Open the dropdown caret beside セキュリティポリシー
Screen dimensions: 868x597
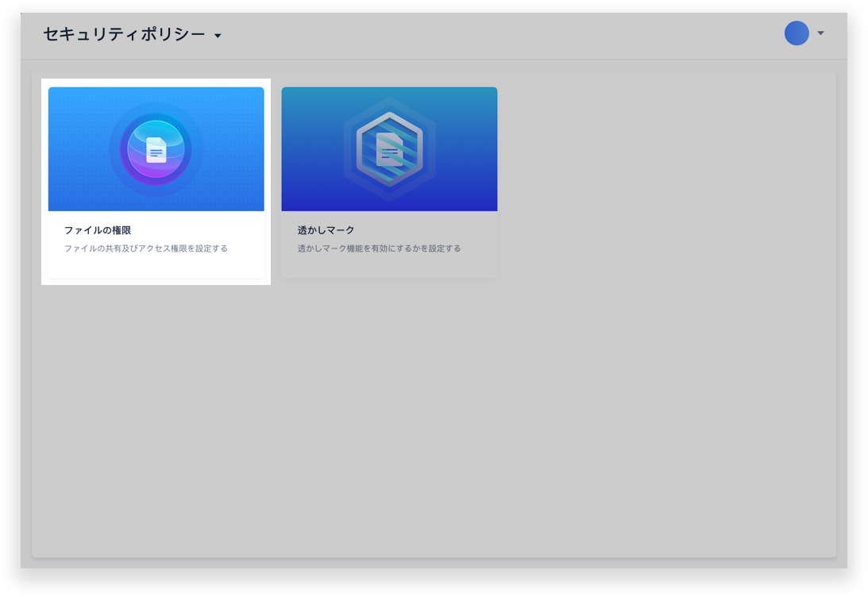(x=218, y=36)
